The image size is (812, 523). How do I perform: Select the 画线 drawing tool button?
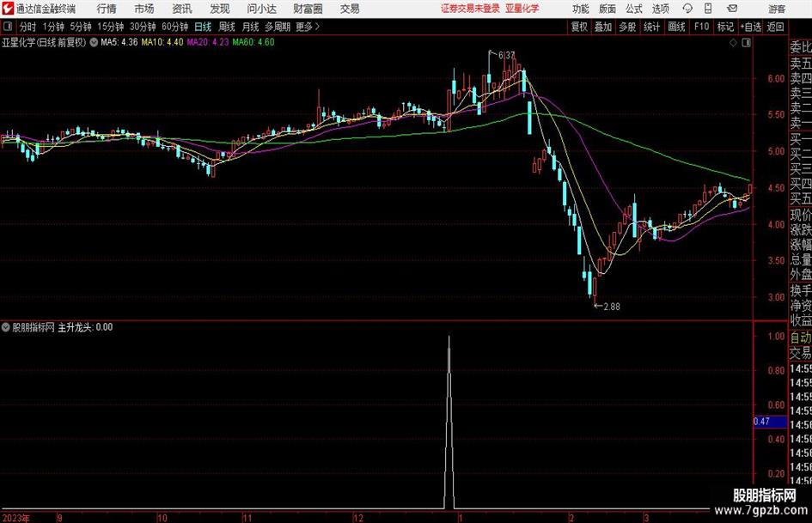pyautogui.click(x=676, y=27)
